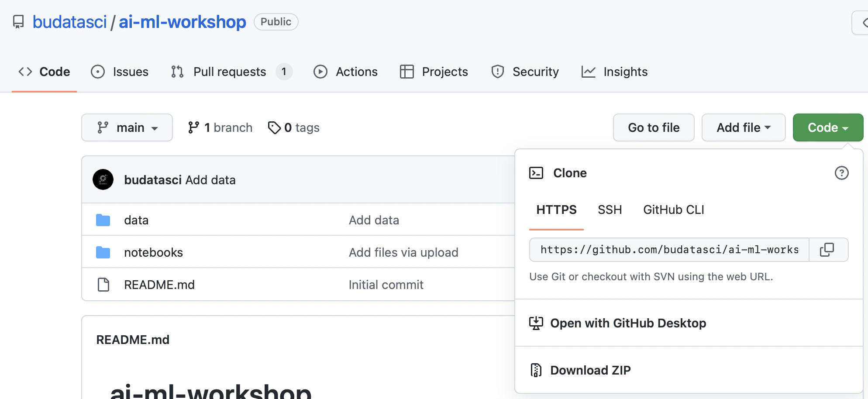Viewport: 868px width, 399px height.
Task: Click the Clone terminal icon
Action: (536, 173)
